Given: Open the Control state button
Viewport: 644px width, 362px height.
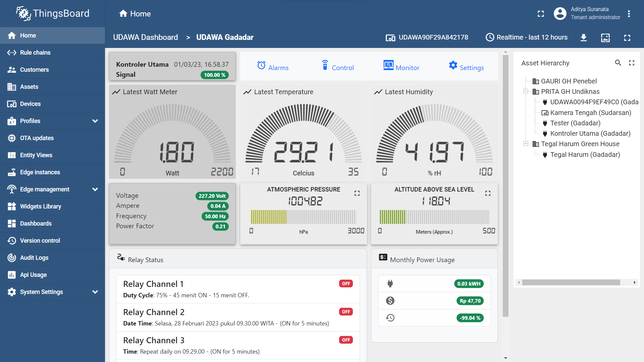Looking at the screenshot, I should pos(337,66).
